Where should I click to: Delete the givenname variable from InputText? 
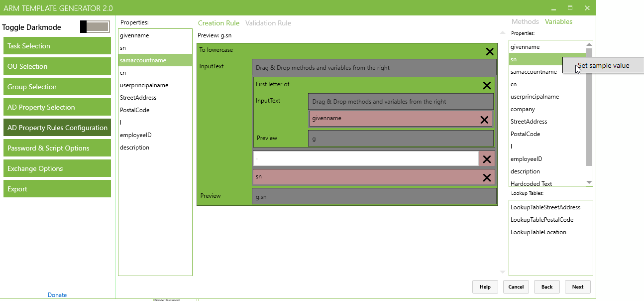point(484,120)
